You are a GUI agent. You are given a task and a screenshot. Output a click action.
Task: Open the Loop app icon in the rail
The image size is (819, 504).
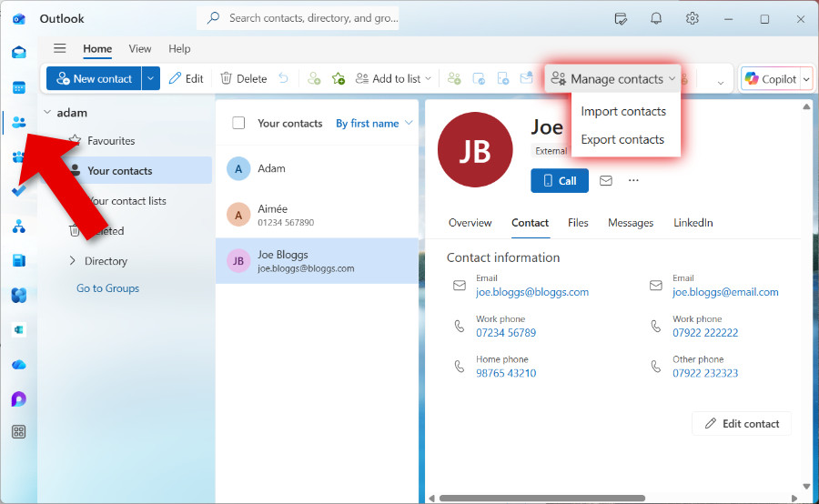[x=19, y=399]
